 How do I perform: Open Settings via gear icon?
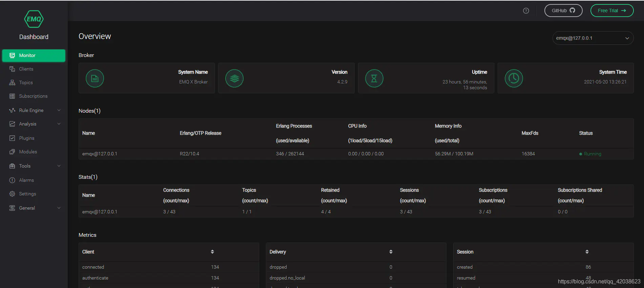click(x=12, y=194)
